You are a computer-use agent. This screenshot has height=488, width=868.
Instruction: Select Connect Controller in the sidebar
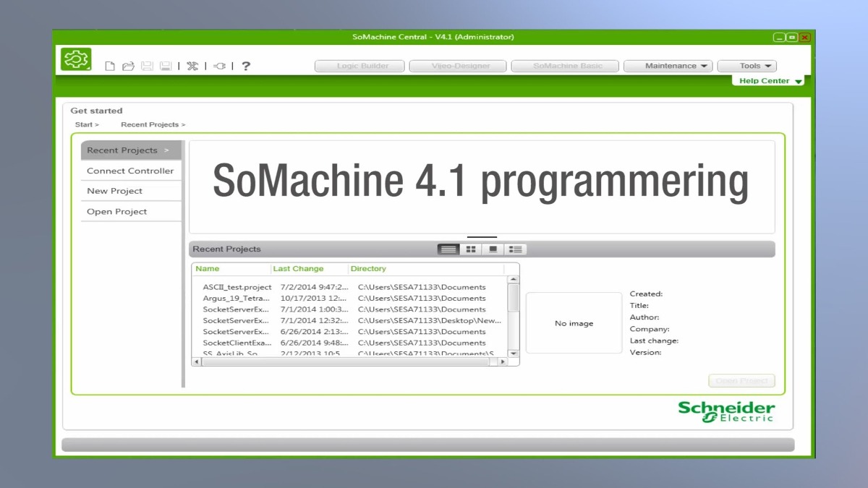[x=131, y=171]
